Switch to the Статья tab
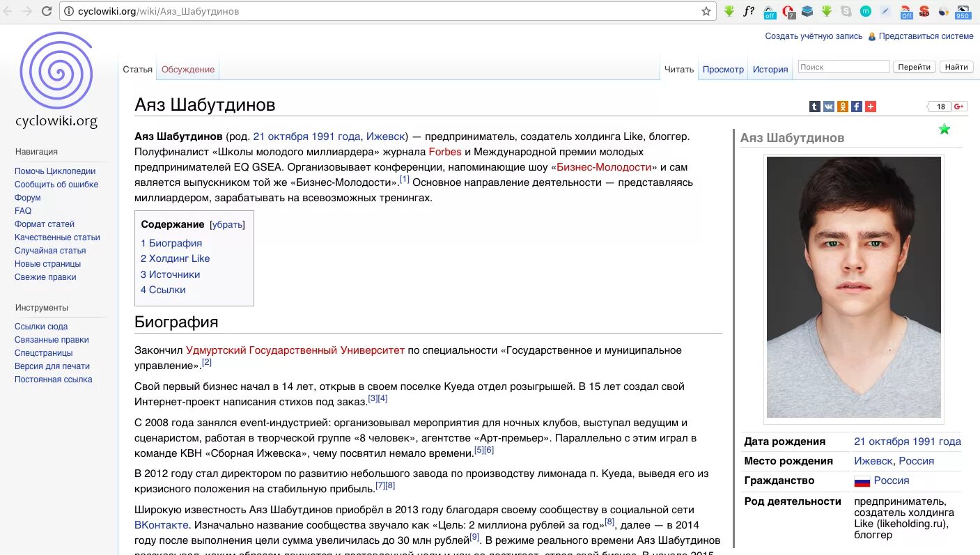 point(138,70)
